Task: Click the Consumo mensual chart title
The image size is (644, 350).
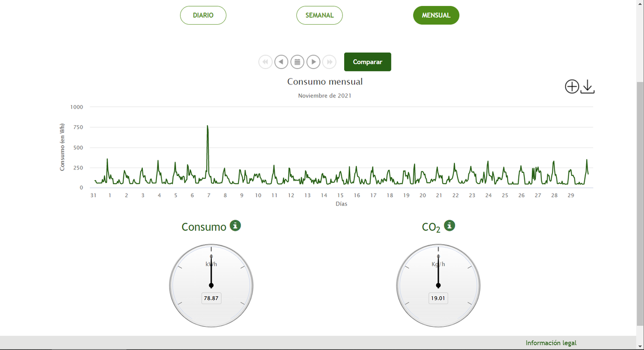Action: [325, 81]
